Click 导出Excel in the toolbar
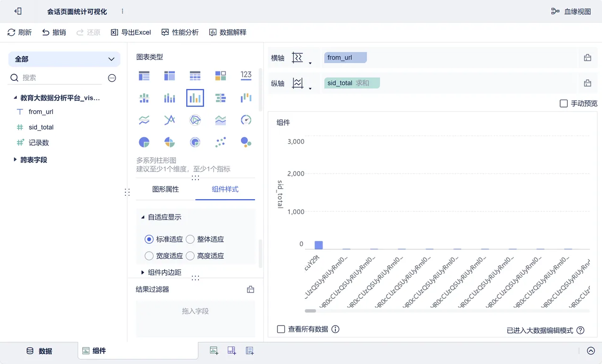 131,32
